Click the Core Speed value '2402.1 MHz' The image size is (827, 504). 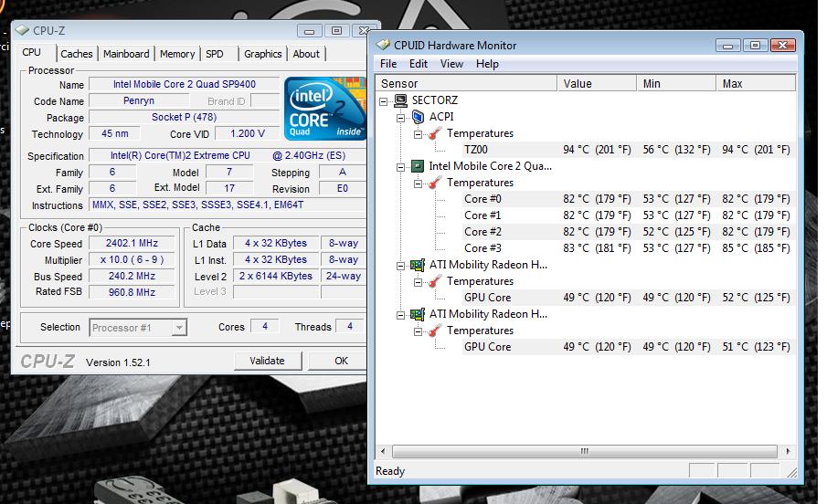coord(132,243)
